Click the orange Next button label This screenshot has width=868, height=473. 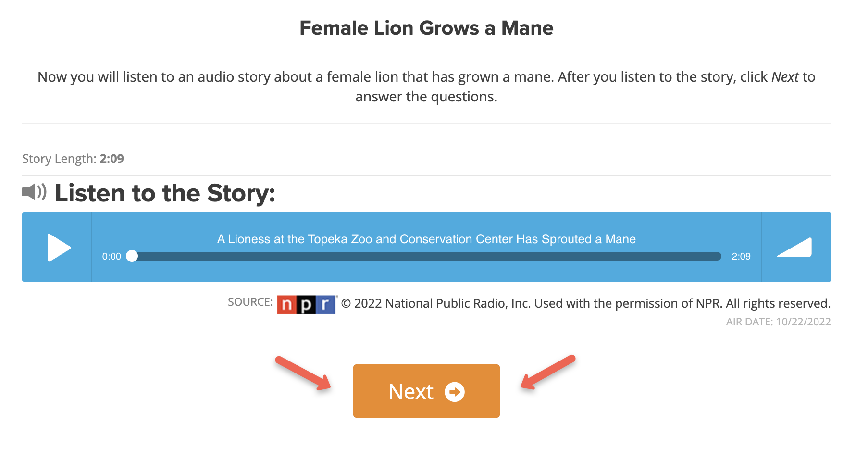411,392
